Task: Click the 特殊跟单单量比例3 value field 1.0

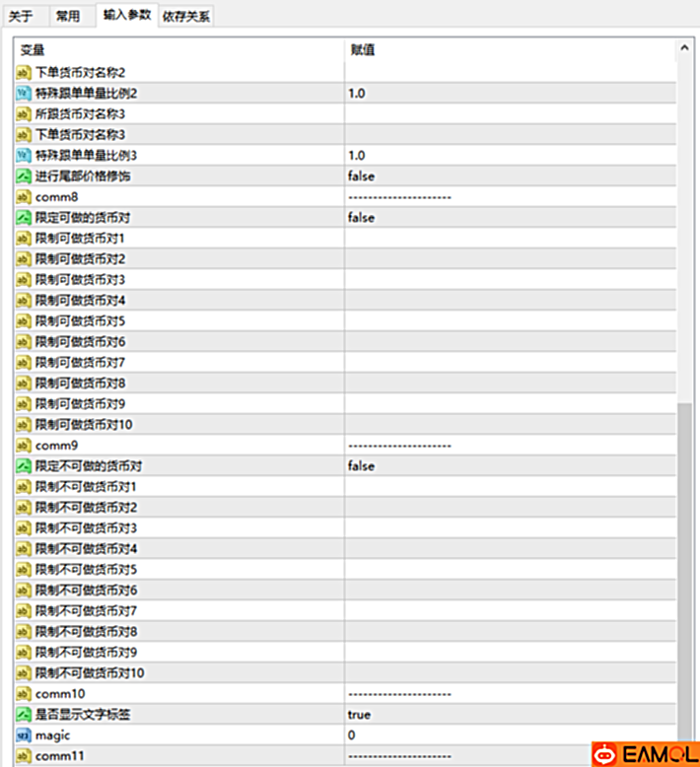Action: pyautogui.click(x=508, y=155)
